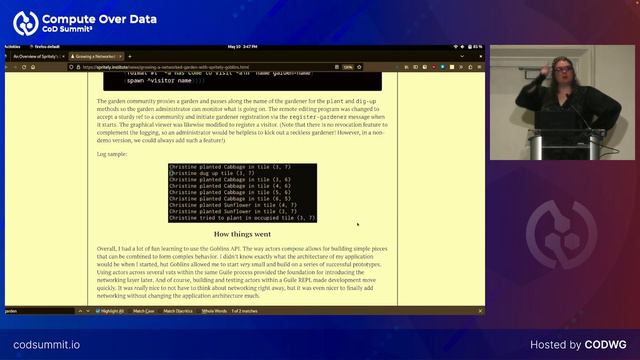Click the Compute Over Data logo
Screen dimensions: 640x360
click(x=85, y=23)
